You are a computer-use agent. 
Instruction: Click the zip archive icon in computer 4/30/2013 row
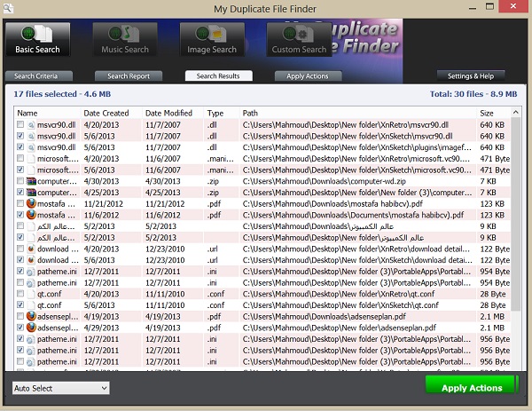[x=31, y=181]
